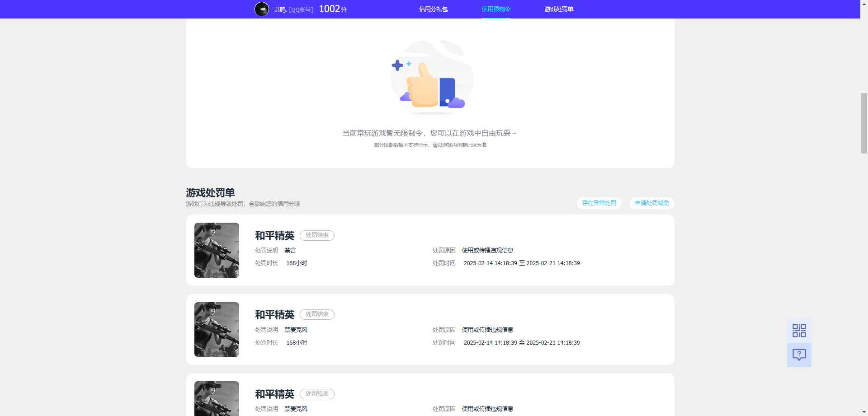The height and width of the screenshot is (416, 868).
Task: Click the username 共鸣. in header
Action: 280,9
